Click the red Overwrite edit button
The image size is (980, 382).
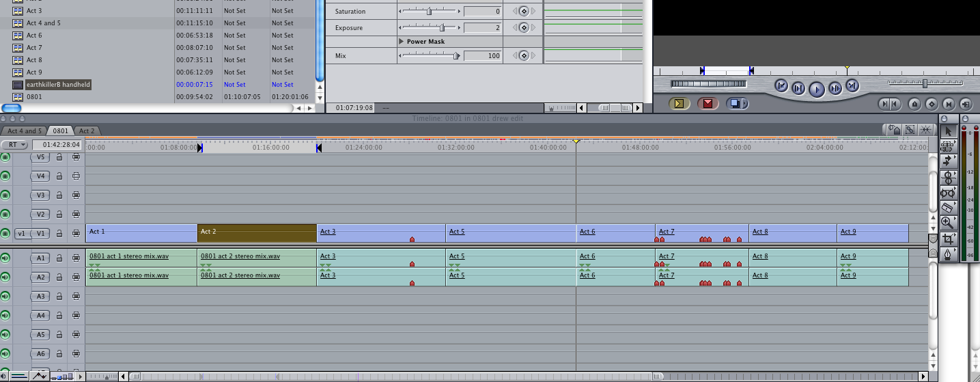click(707, 104)
